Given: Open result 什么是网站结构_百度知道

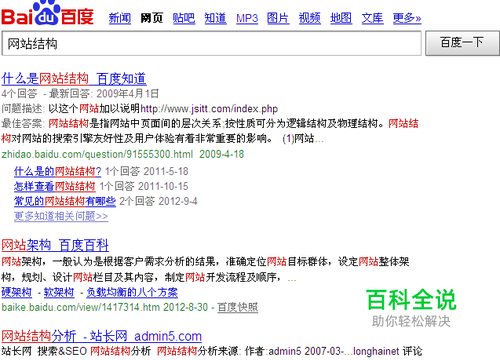Looking at the screenshot, I should coord(74,79).
